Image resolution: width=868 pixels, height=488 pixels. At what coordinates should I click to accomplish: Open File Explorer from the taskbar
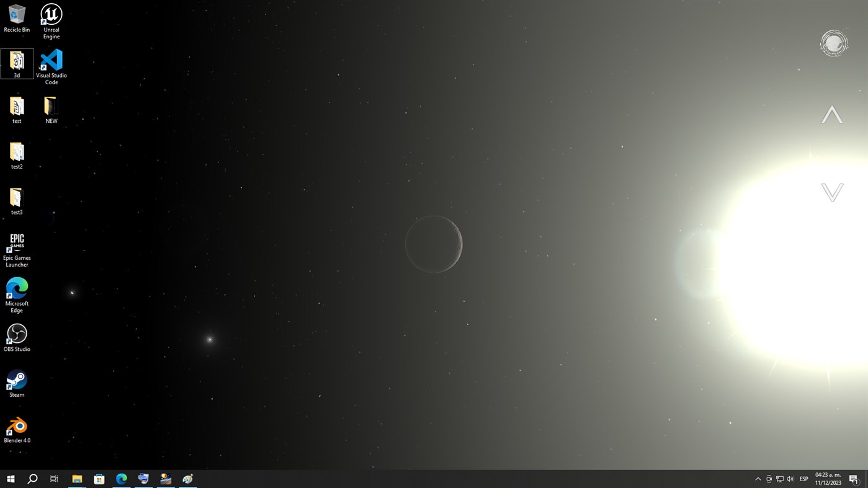[77, 478]
